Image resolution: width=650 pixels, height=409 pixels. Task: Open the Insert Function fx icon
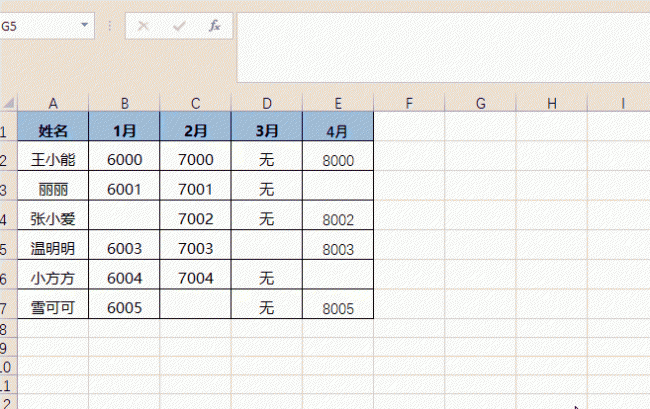(x=214, y=26)
